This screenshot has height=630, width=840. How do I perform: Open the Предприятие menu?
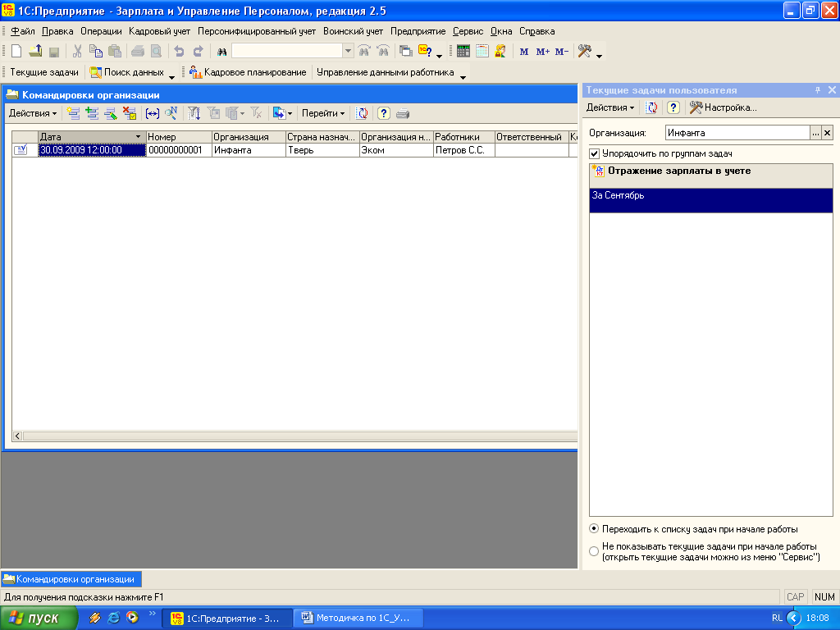pos(418,31)
